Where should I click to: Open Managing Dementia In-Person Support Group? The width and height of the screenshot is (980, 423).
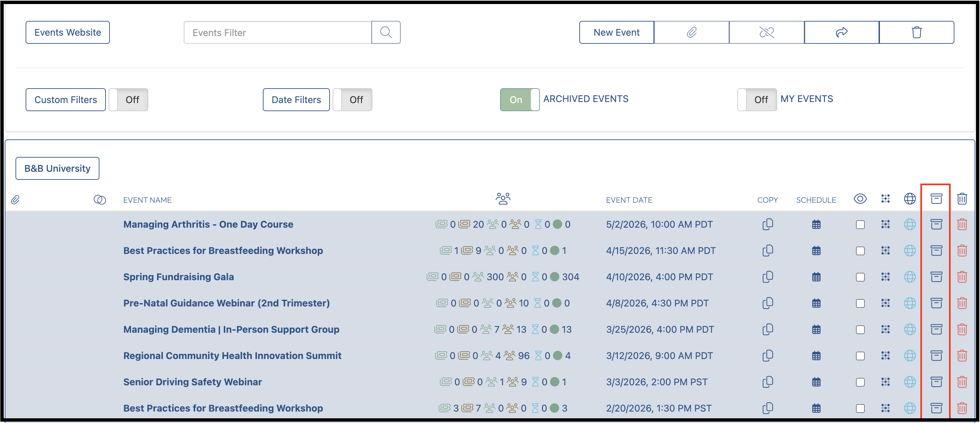pyautogui.click(x=231, y=329)
